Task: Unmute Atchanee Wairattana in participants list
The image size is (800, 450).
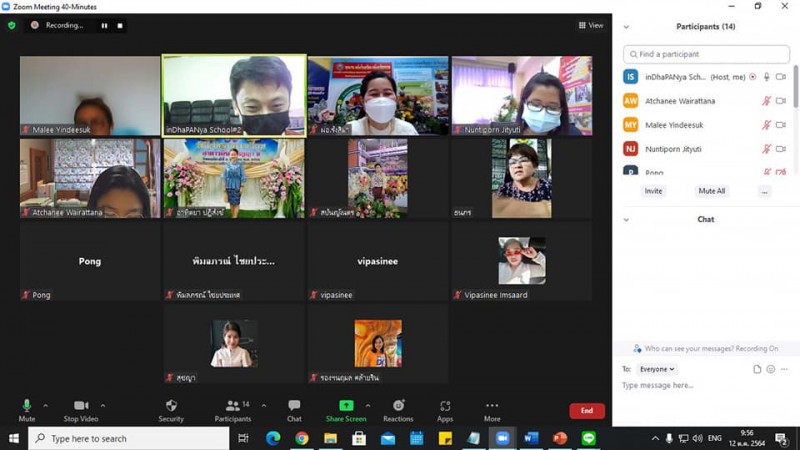Action: point(766,101)
